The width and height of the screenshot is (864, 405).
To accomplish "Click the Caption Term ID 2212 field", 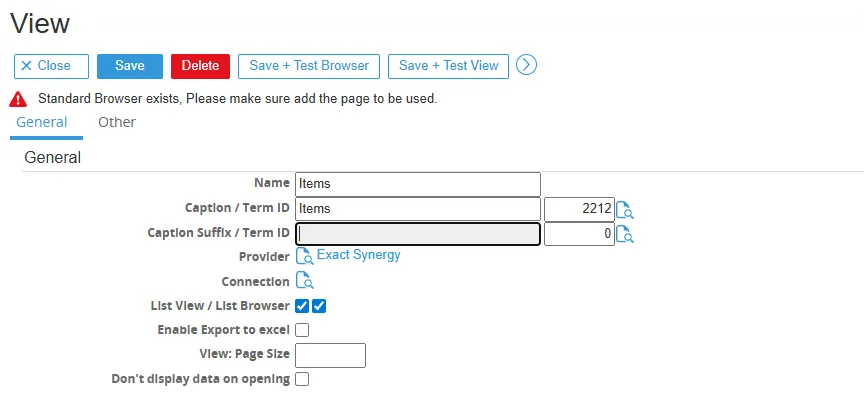I will point(578,209).
